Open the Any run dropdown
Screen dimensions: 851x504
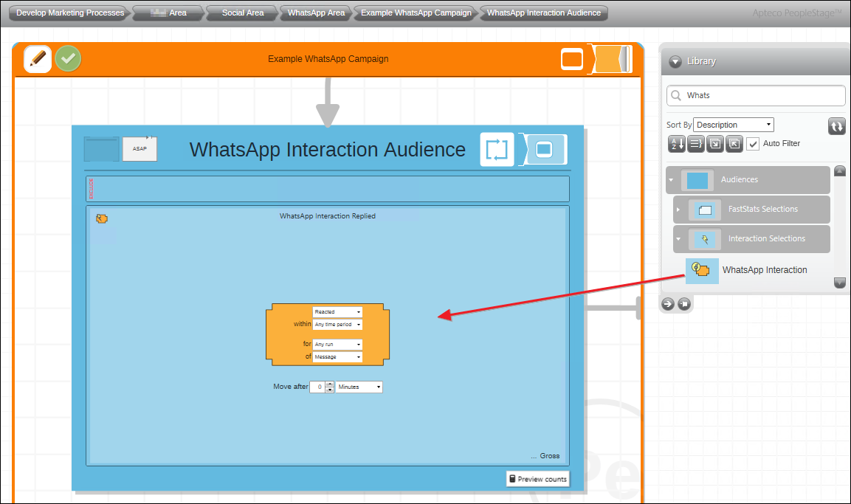[x=337, y=345]
